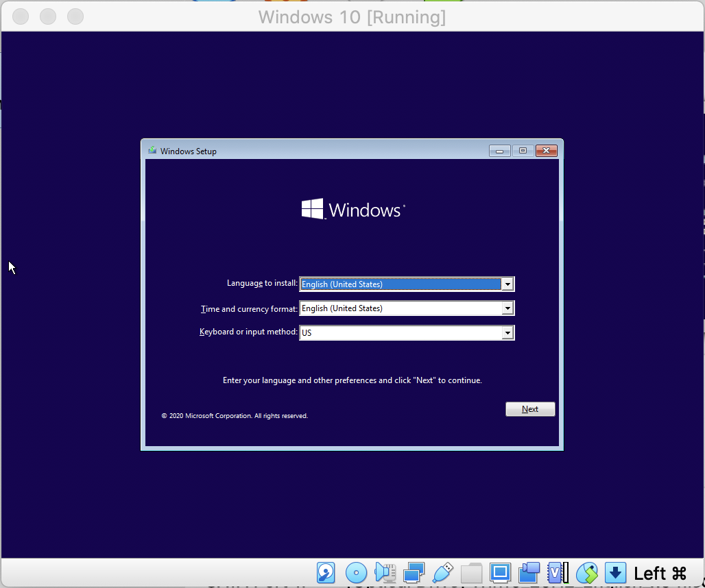Click the keyboard capture down-arrow icon
This screenshot has height=588, width=705.
tap(616, 573)
